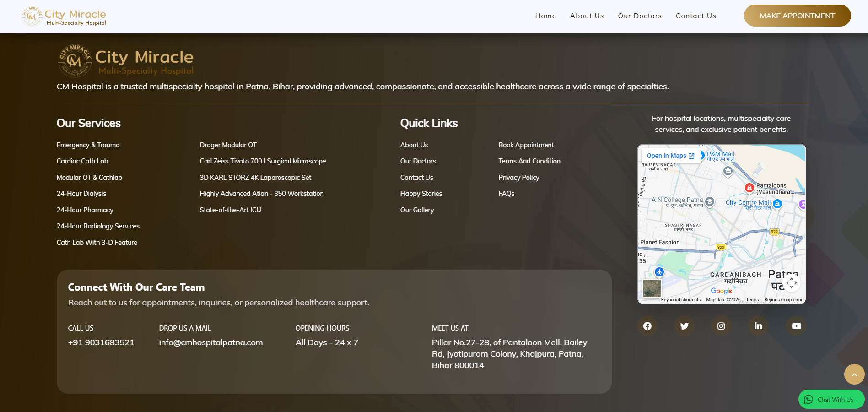Toggle fullscreen view on the map
Image resolution: width=868 pixels, height=412 pixels.
(792, 283)
